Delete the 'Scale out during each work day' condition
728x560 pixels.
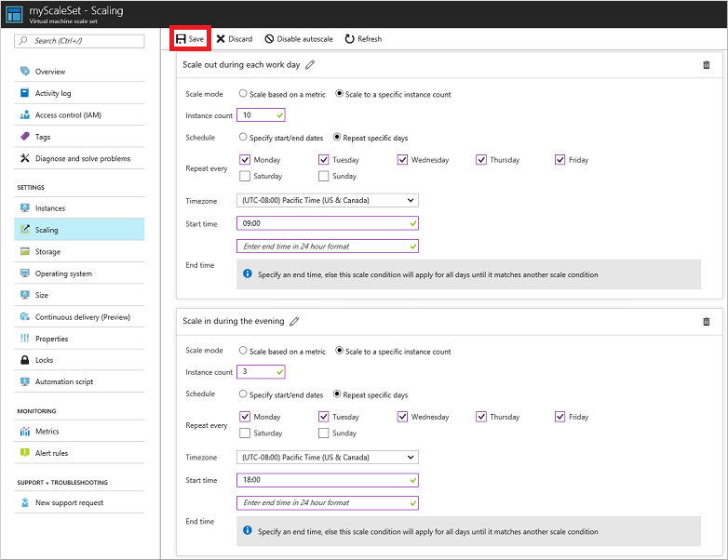point(706,65)
